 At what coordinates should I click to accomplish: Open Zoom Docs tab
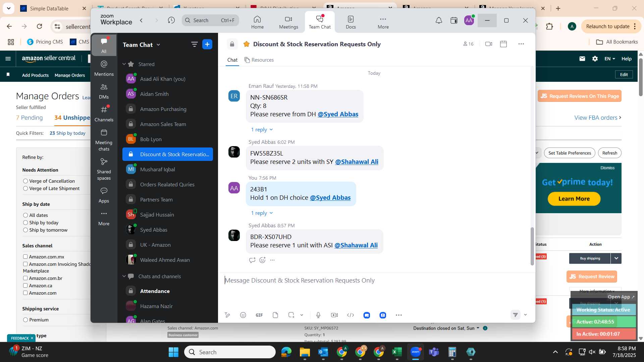[351, 22]
